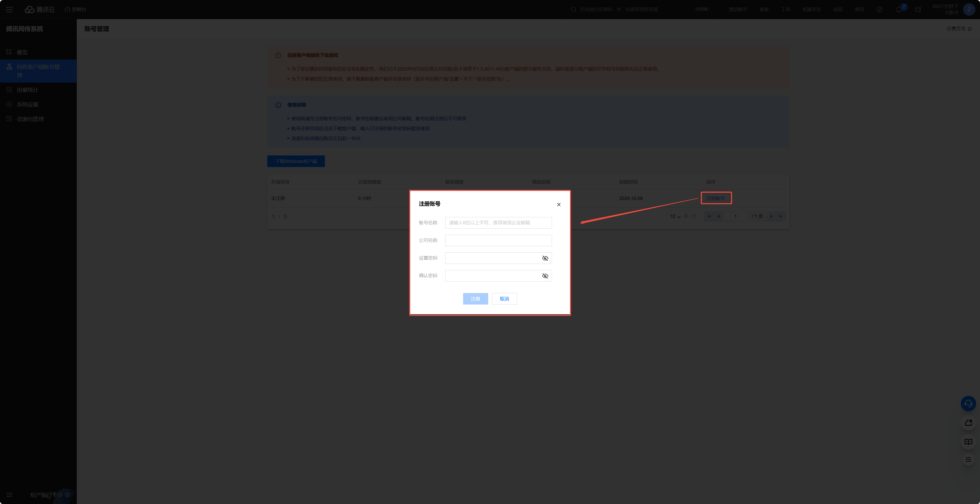
Task: Toggle visibility for the 设置密码 field
Action: click(x=545, y=258)
